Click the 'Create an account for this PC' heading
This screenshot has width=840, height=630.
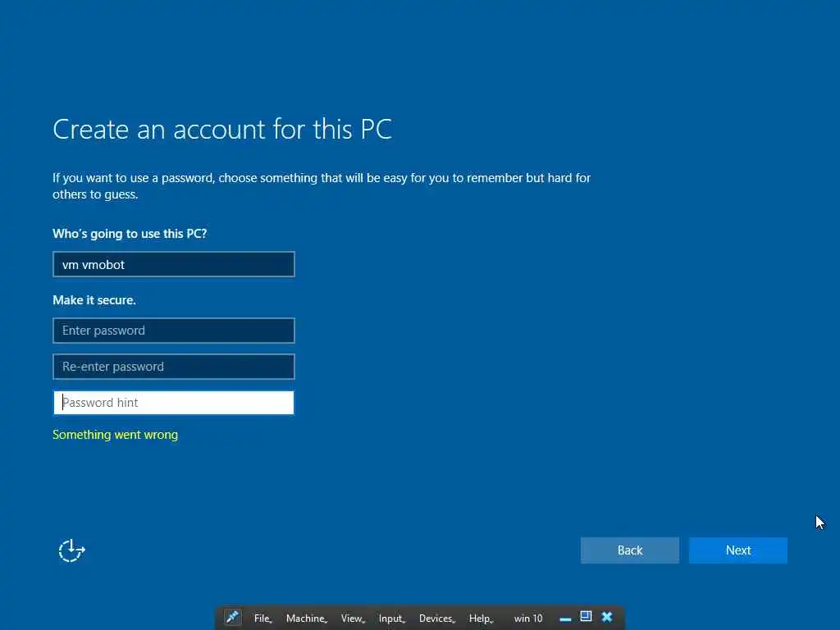point(222,129)
